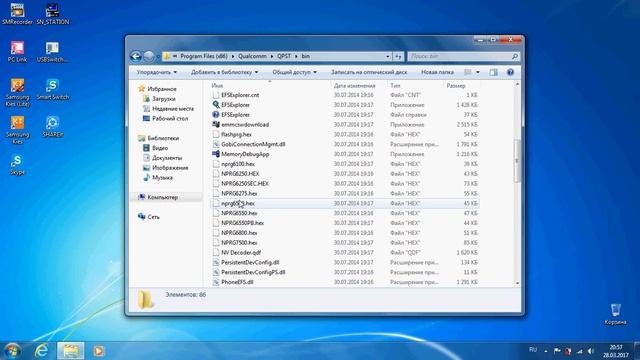The height and width of the screenshot is (360, 640).
Task: Select Избранное in the navigation pane
Action: 162,89
